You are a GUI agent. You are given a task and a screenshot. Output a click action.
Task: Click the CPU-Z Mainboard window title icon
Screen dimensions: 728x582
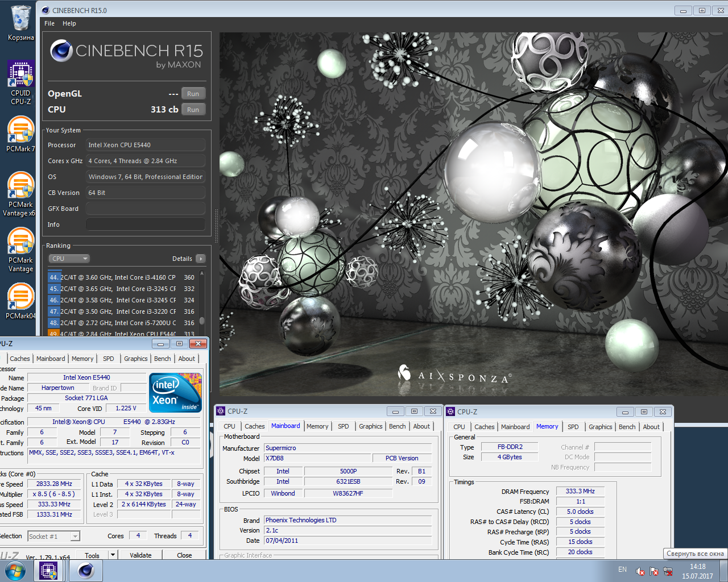coord(221,411)
